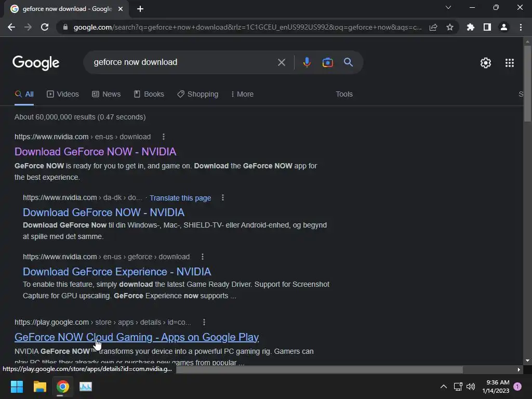Click Translate this page link
Viewport: 532px width, 399px height.
click(180, 198)
